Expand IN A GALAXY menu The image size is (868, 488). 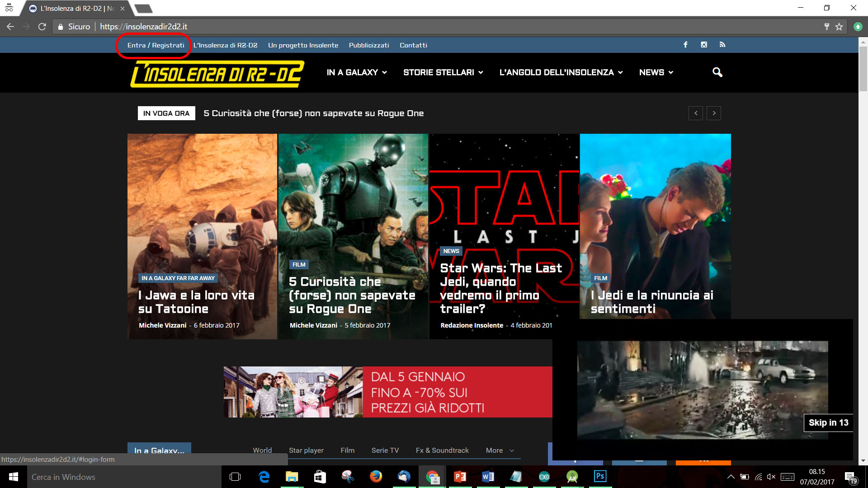(357, 72)
